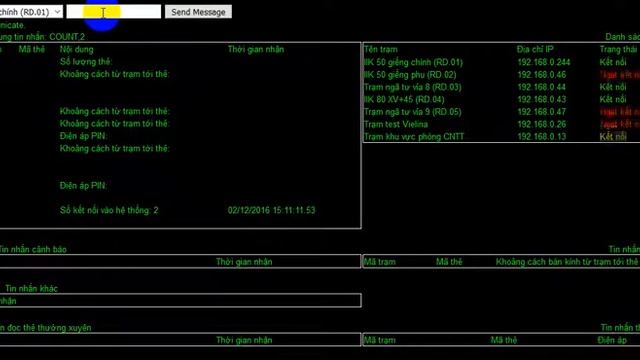
Task: Click 'Mã trạm' header in distance table
Action: click(380, 262)
